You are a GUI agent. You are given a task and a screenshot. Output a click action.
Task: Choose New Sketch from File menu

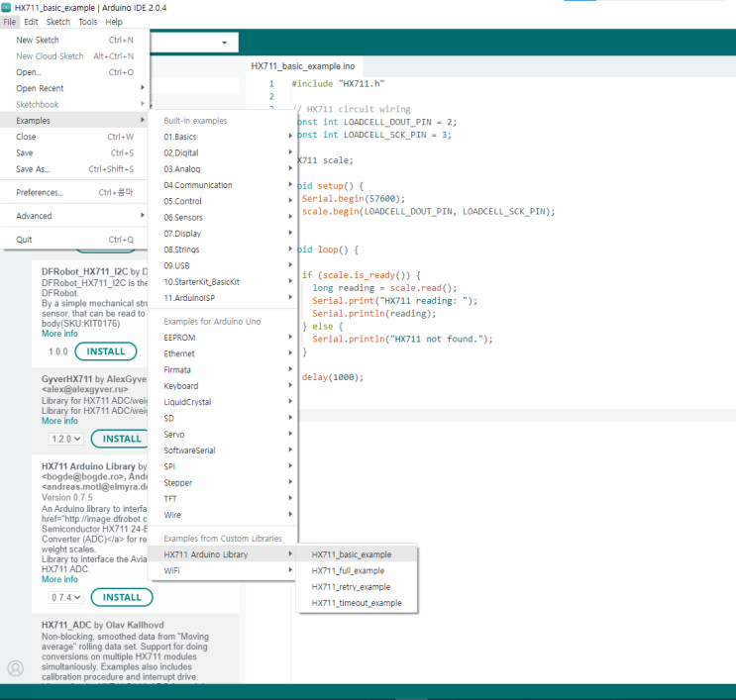click(x=74, y=41)
